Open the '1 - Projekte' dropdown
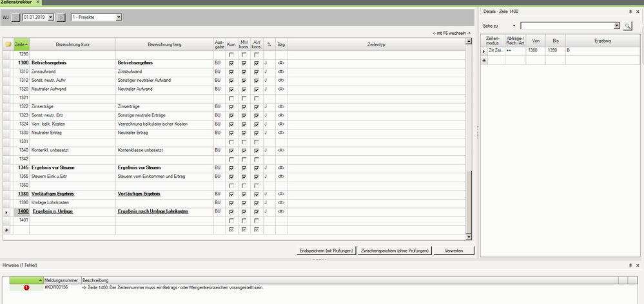Image resolution: width=644 pixels, height=304 pixels. (x=119, y=17)
